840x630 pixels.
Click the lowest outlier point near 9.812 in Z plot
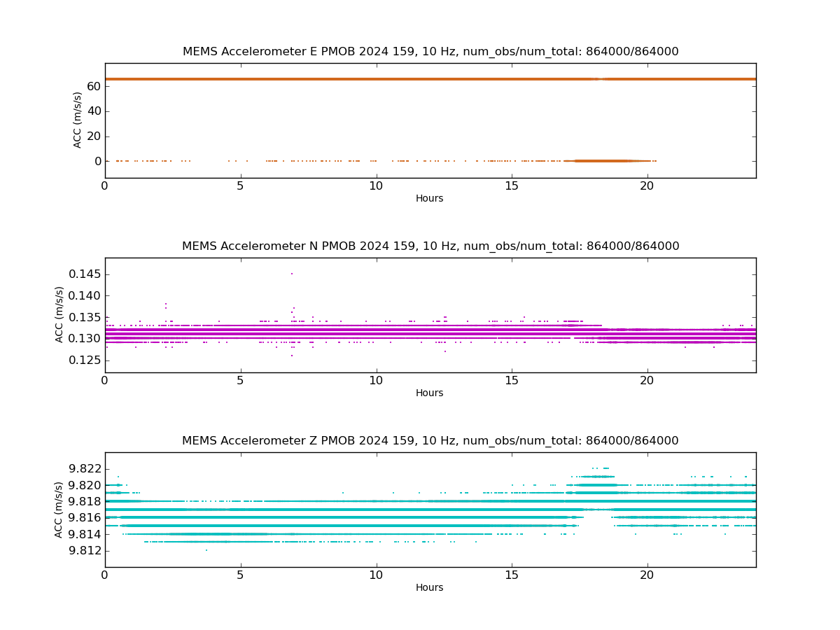[x=206, y=550]
